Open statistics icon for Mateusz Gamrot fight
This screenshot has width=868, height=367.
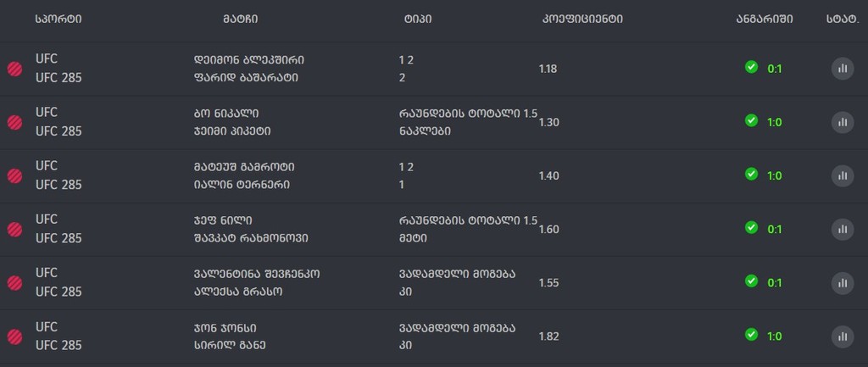point(842,175)
